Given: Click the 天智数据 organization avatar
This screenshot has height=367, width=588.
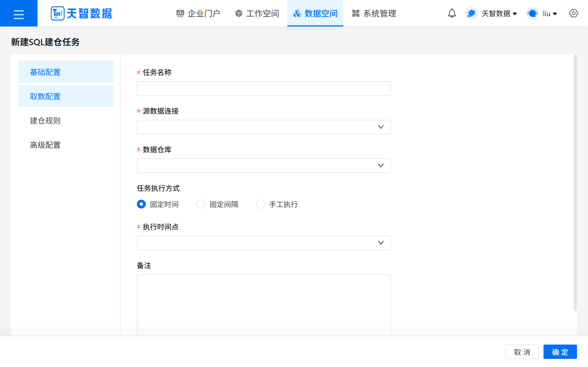Looking at the screenshot, I should 471,14.
